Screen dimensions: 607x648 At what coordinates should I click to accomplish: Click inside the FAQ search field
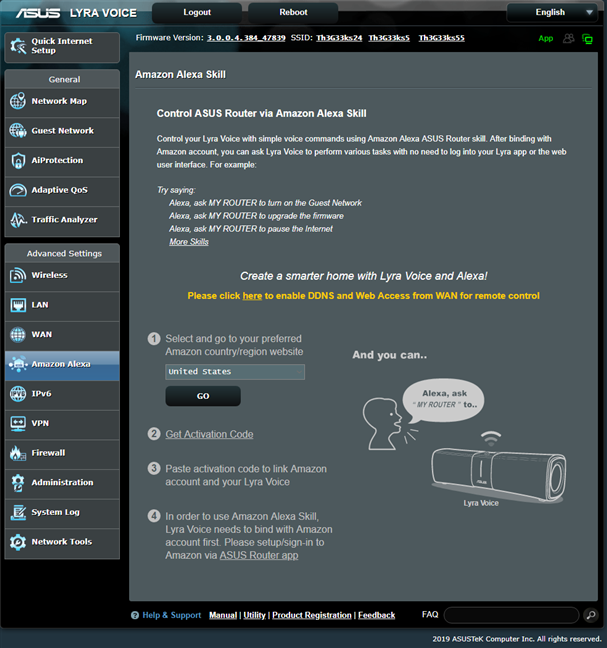[x=511, y=615]
